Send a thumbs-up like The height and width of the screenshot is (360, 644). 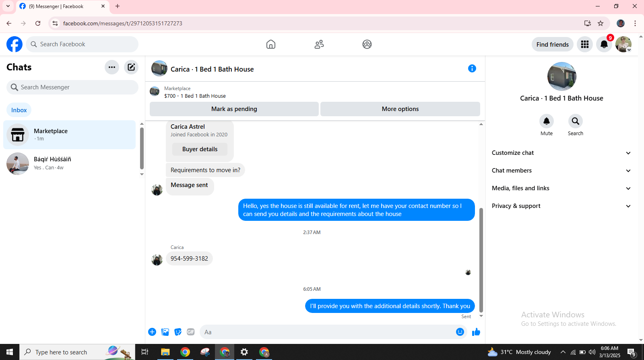(476, 332)
